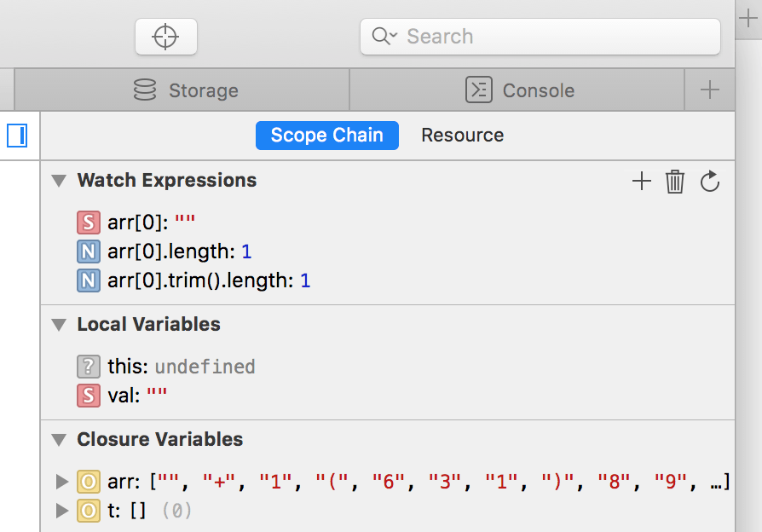Select the Scope Chain view
Viewport: 762px width, 532px height.
click(x=326, y=135)
